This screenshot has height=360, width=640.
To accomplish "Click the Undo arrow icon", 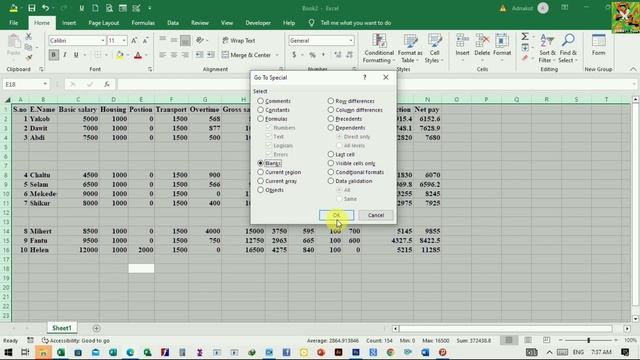I will point(45,8).
